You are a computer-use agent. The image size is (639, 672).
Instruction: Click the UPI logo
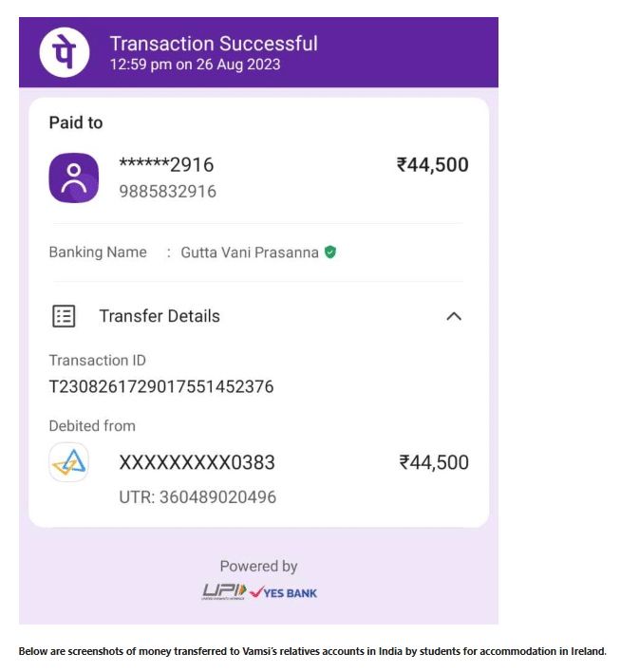click(222, 592)
